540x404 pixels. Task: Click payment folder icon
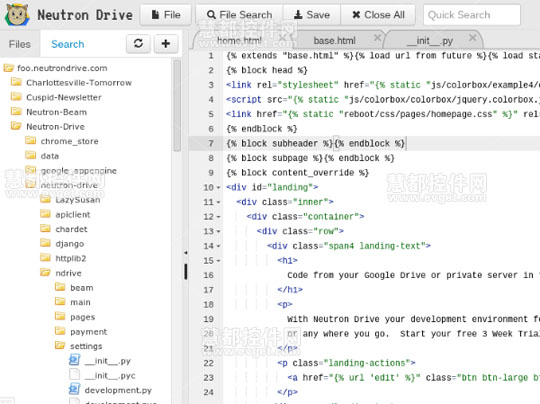[x=60, y=331]
